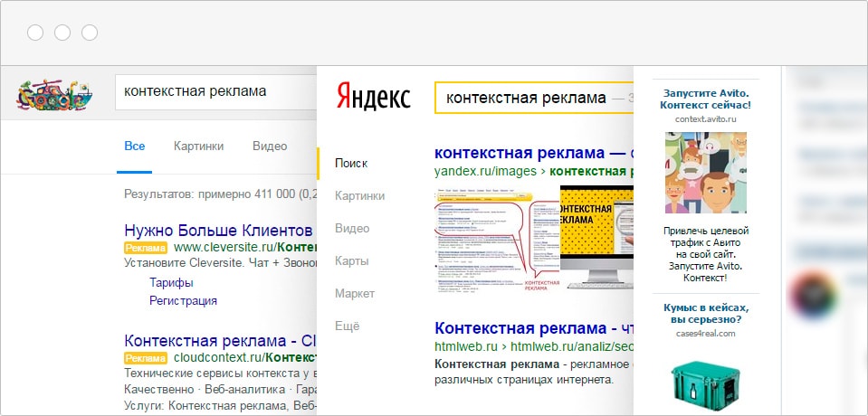Click the yandex.ru/images breadcrumb URL

[x=534, y=172]
